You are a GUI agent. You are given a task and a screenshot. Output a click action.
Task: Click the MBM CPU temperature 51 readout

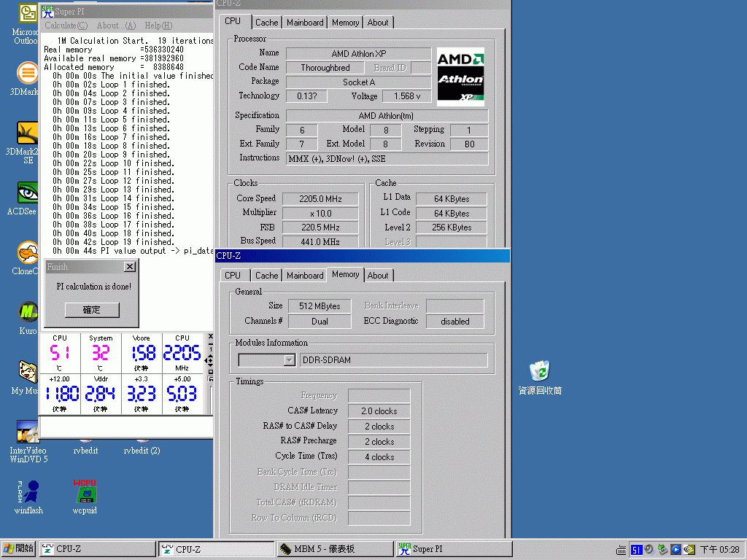pos(60,353)
